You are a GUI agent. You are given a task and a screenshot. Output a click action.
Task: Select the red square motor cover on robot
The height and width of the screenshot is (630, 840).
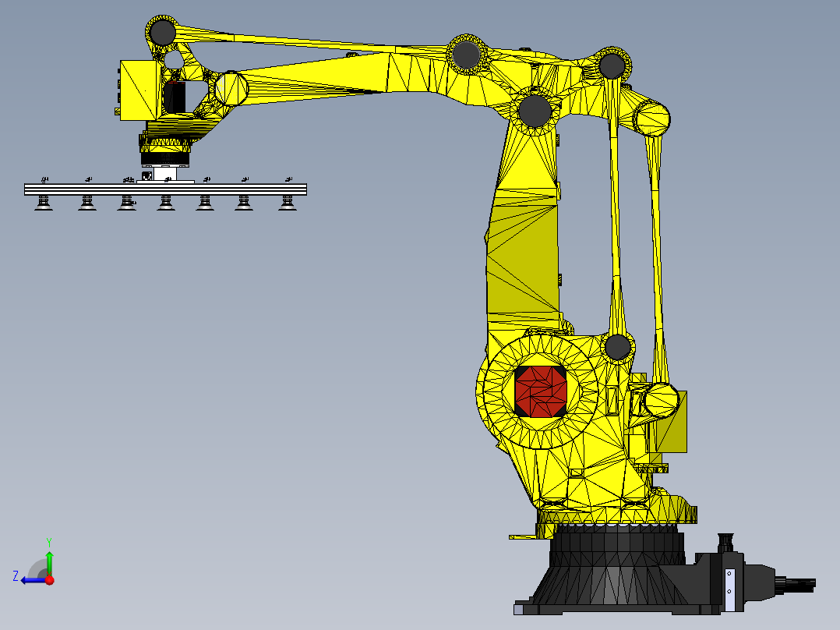pyautogui.click(x=541, y=391)
